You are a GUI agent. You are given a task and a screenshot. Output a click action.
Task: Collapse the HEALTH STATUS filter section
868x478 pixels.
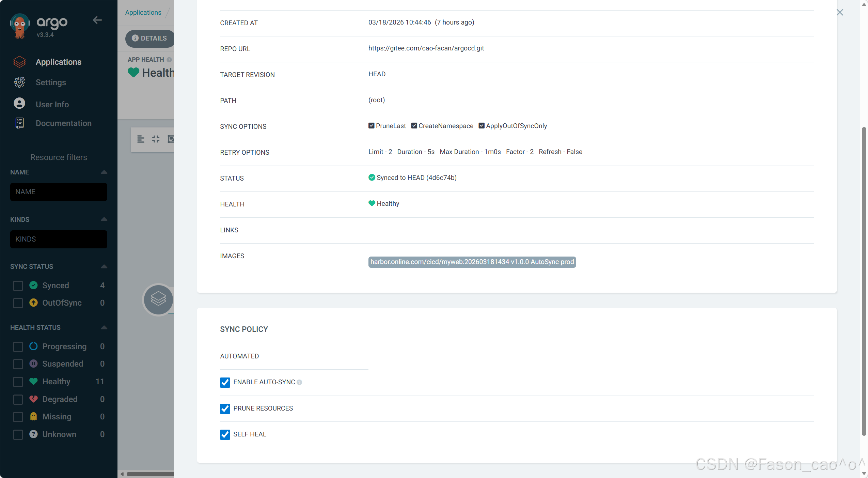pyautogui.click(x=104, y=327)
